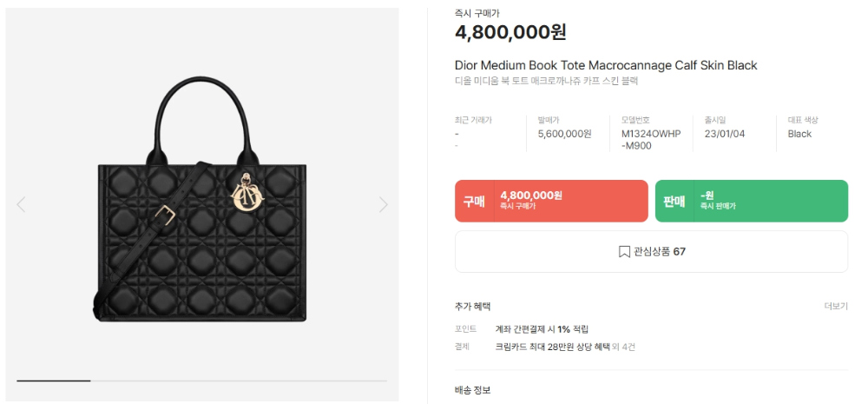
Task: Show the other benefits via 외 4건
Action: click(x=623, y=347)
